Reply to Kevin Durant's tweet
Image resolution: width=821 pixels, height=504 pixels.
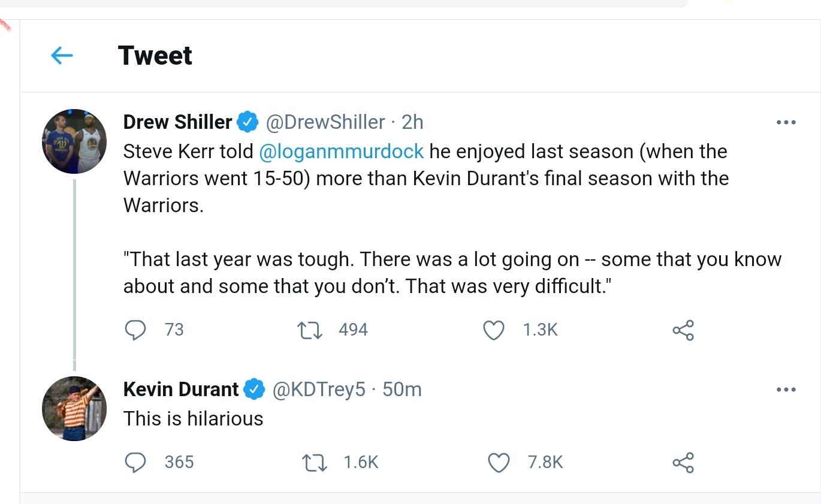(x=135, y=462)
